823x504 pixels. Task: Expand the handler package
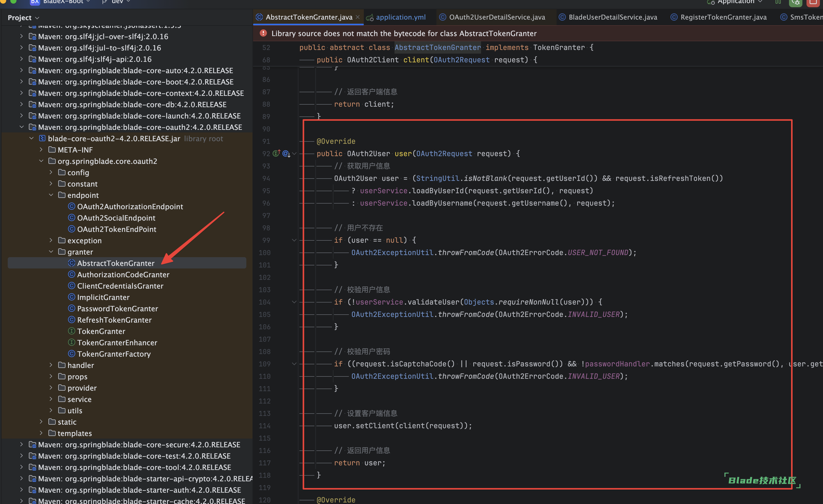click(51, 365)
